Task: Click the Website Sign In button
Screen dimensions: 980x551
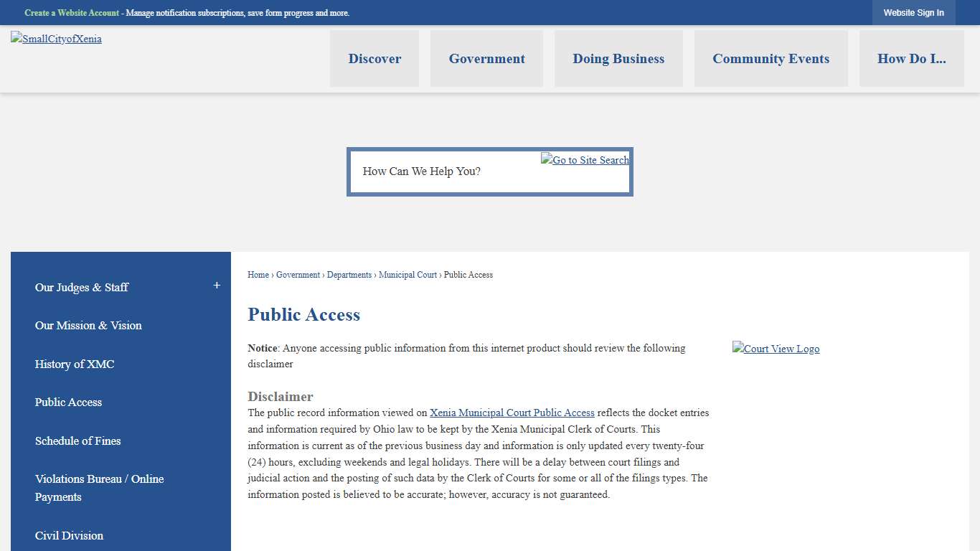Action: tap(913, 12)
